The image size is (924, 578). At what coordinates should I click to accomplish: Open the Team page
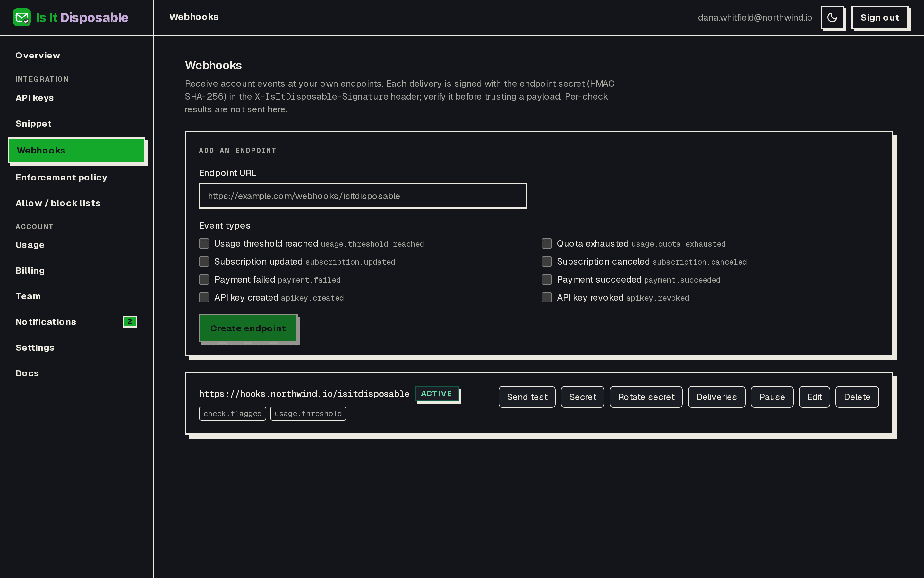pos(76,296)
